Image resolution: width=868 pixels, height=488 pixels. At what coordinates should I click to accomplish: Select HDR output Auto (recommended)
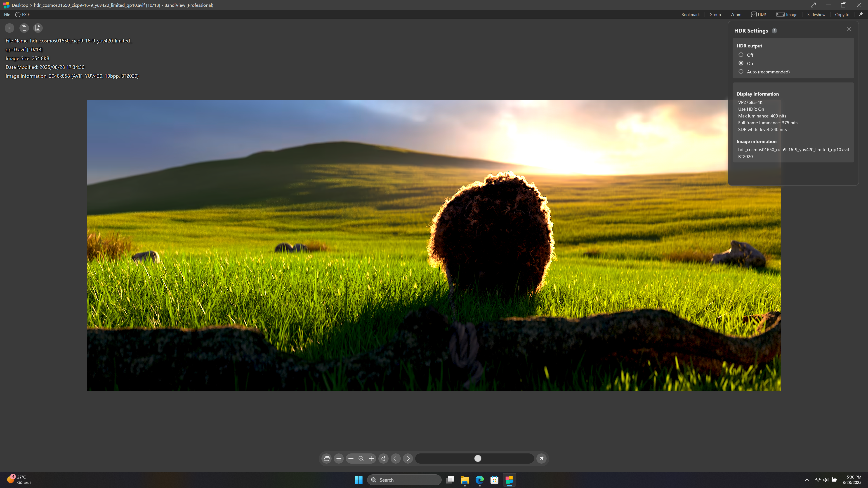tap(741, 72)
